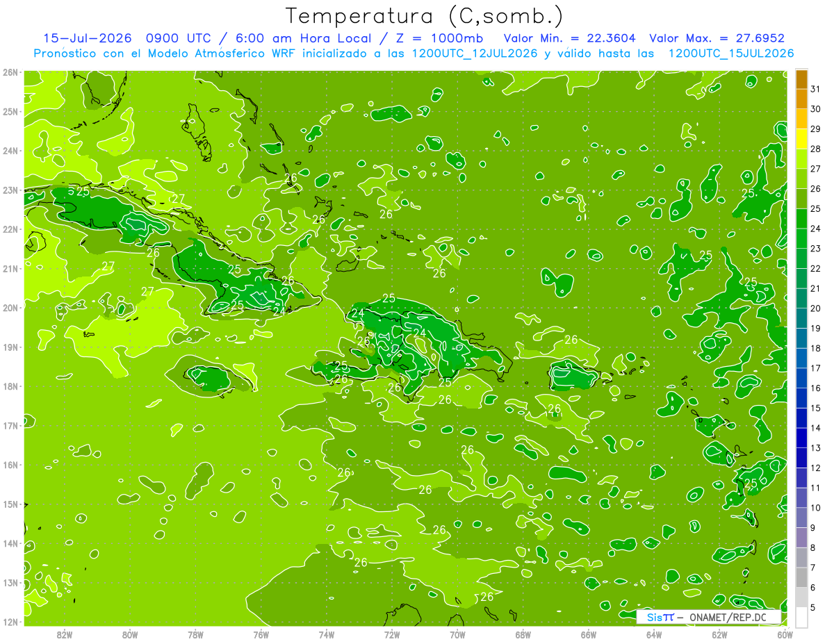The image size is (834, 644).
Task: Click color bar segment between 29 and 30
Action: (x=801, y=119)
